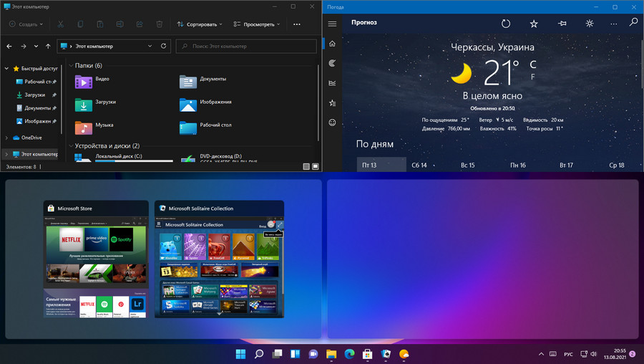Open Historical weather chart icon in sidebar
This screenshot has width=644, height=364.
[332, 83]
